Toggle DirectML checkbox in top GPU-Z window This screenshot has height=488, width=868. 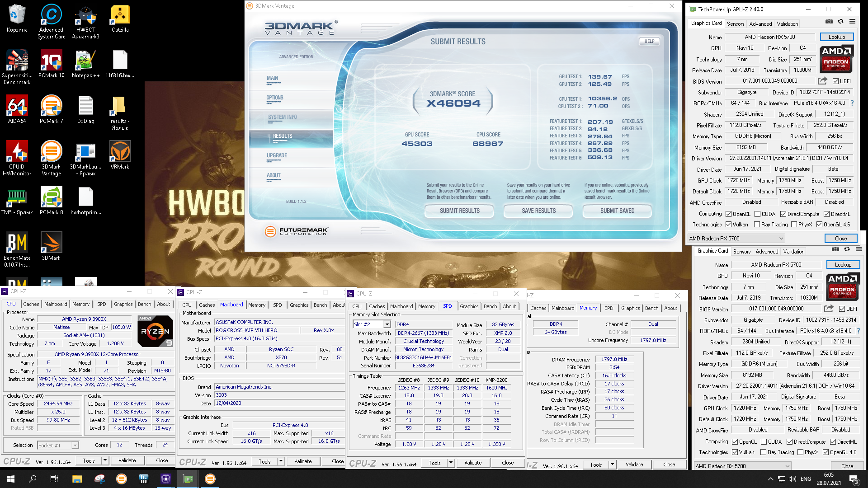(x=826, y=214)
